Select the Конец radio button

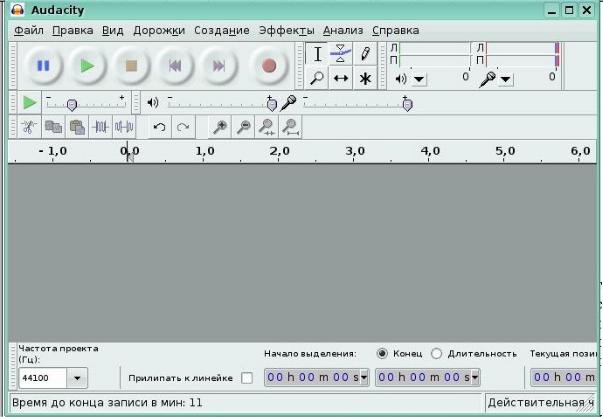coord(382,353)
